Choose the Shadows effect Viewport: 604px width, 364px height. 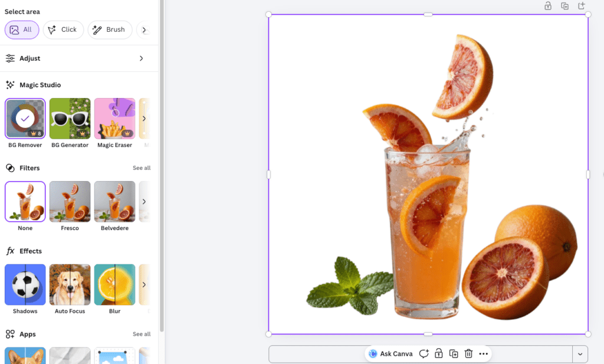pos(25,285)
